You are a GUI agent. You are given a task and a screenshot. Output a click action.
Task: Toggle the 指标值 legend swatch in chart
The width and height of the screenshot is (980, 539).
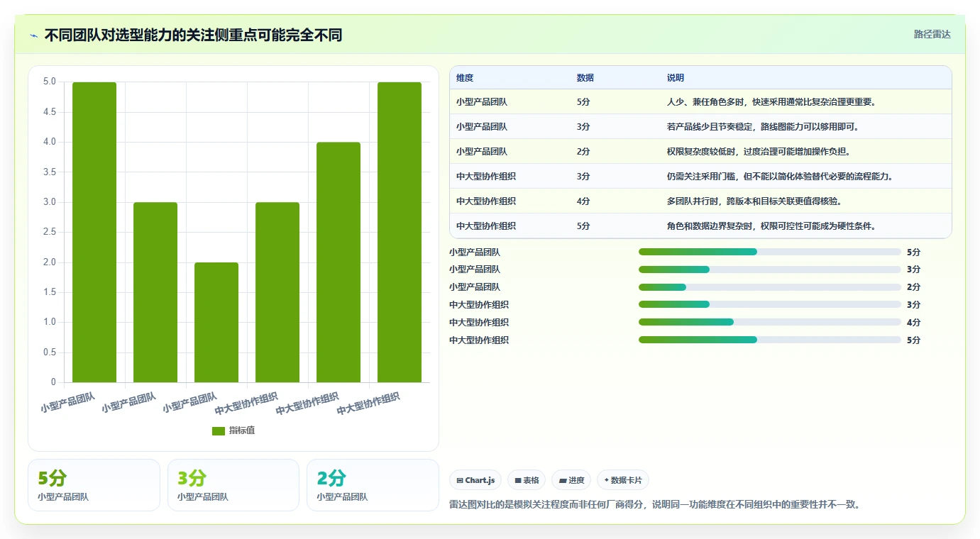[x=219, y=431]
